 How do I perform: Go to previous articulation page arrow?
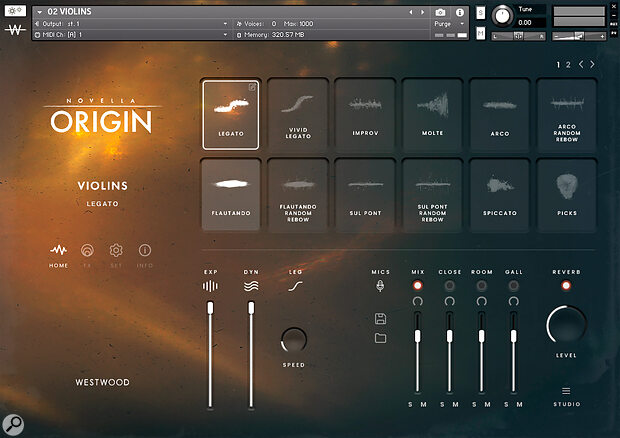[x=581, y=64]
